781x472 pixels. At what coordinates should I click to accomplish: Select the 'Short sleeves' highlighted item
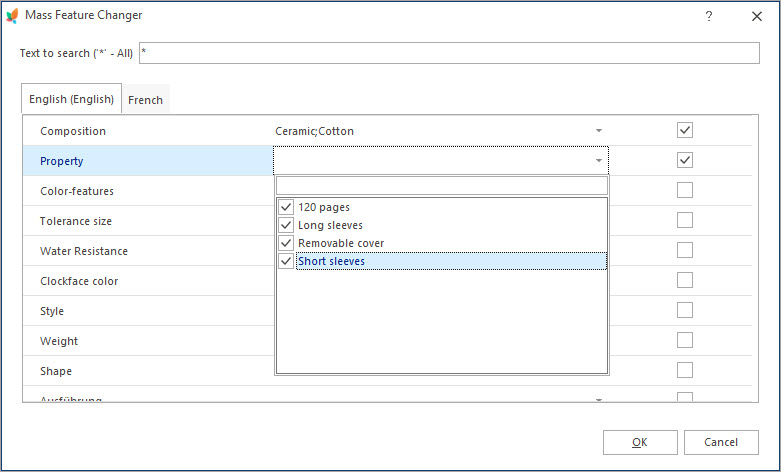tap(451, 261)
